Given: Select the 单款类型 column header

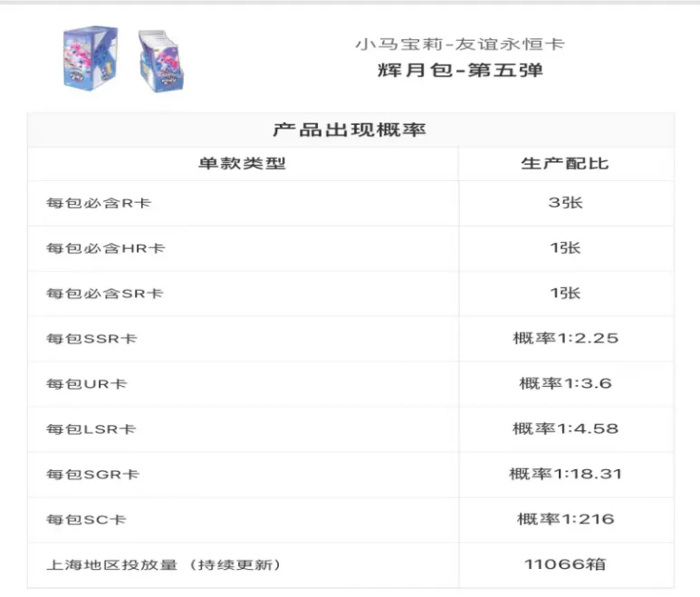Looking at the screenshot, I should tap(242, 163).
